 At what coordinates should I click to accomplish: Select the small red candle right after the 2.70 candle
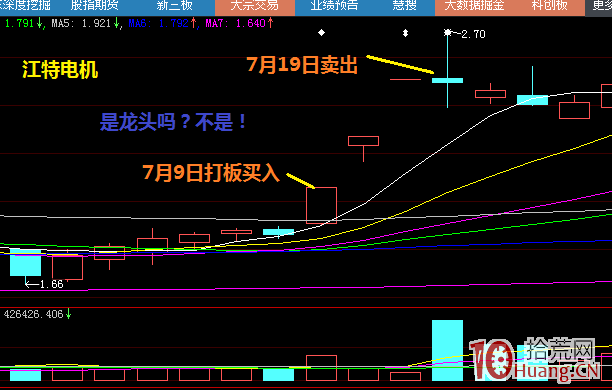coord(490,94)
